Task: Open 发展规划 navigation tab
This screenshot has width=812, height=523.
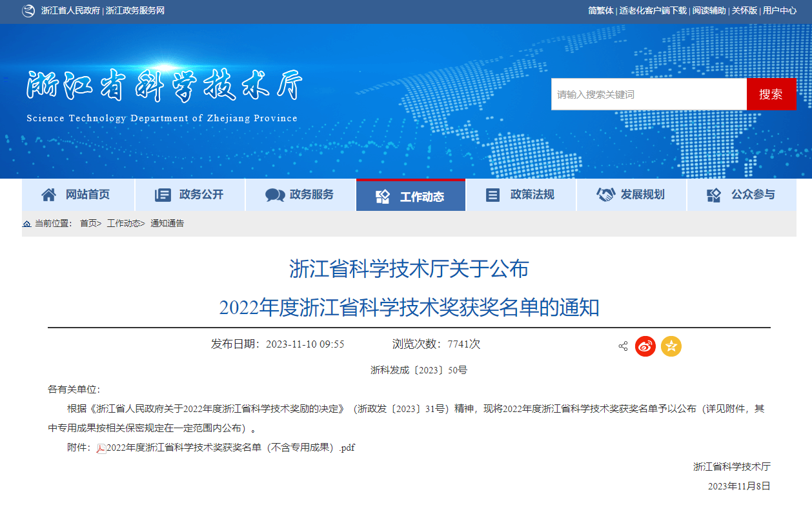Action: point(631,195)
